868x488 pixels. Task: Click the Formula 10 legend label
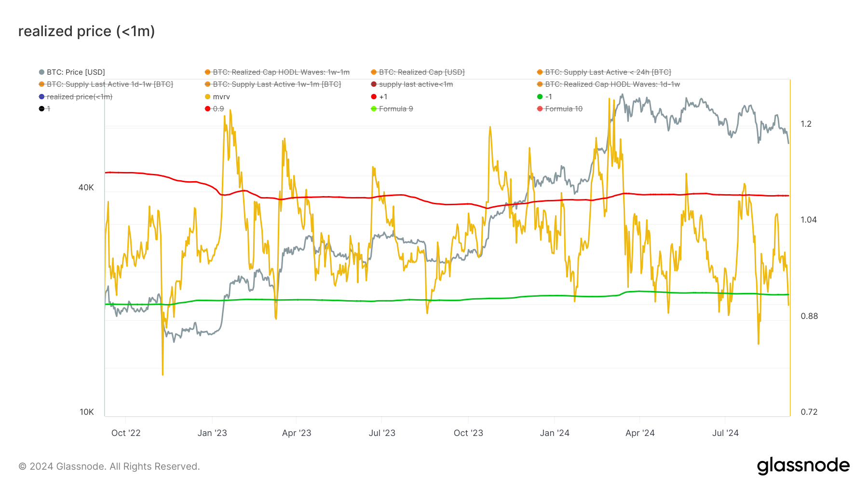(x=564, y=109)
